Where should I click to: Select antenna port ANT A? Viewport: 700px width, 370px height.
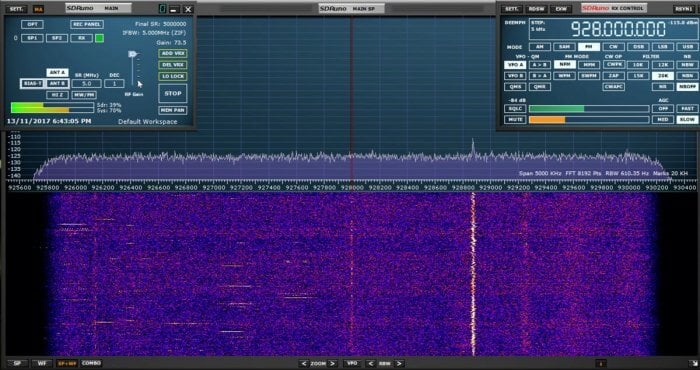pos(57,72)
